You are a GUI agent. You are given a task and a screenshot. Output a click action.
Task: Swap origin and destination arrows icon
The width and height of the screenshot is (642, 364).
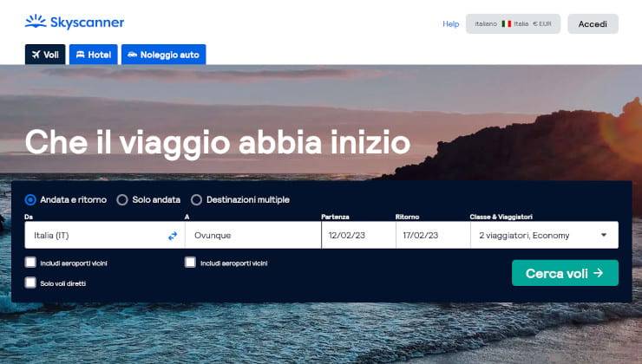pyautogui.click(x=173, y=236)
